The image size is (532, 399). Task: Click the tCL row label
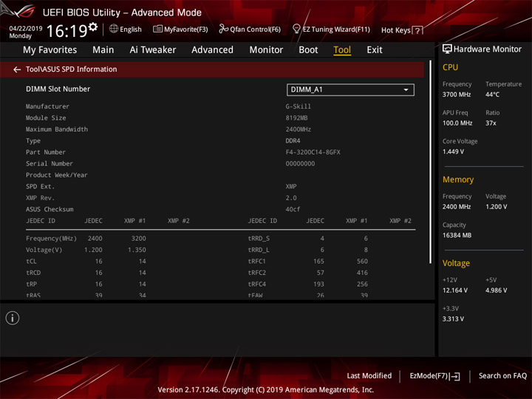pos(31,262)
